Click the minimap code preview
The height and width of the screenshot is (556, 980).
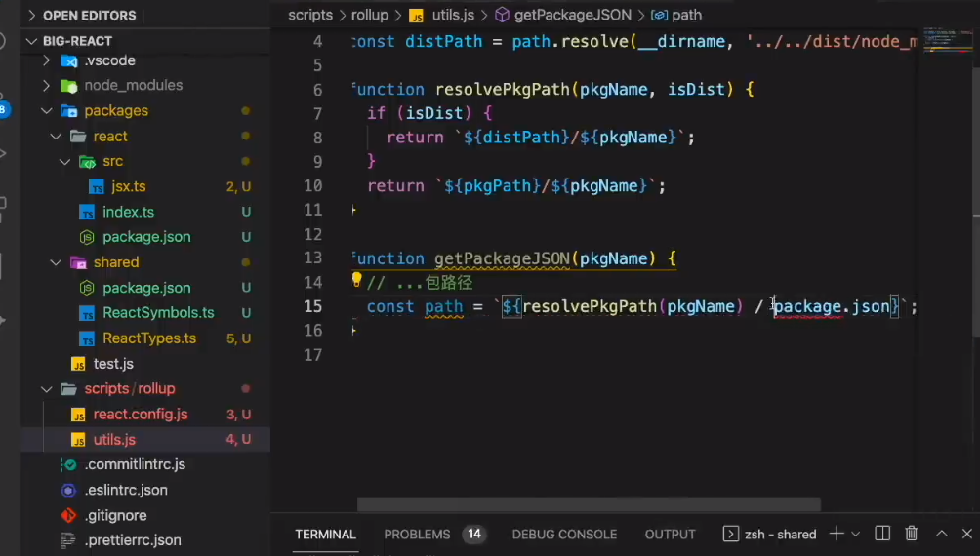[x=947, y=39]
